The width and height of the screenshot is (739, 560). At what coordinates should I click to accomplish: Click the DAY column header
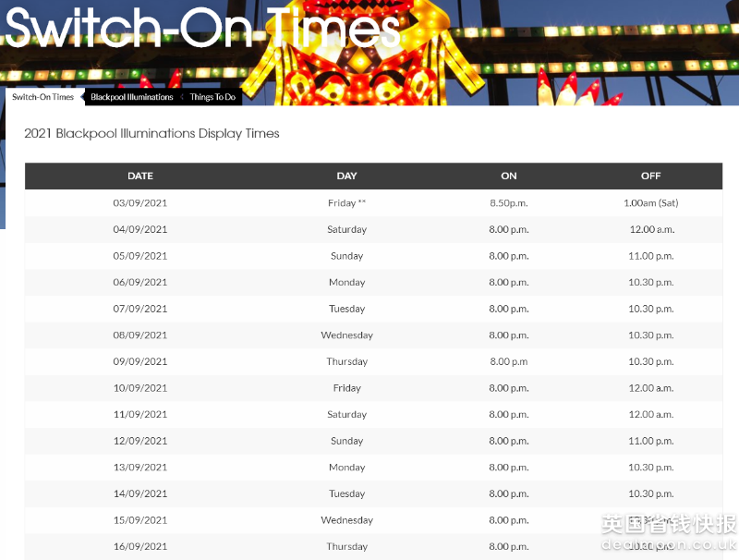click(x=347, y=176)
